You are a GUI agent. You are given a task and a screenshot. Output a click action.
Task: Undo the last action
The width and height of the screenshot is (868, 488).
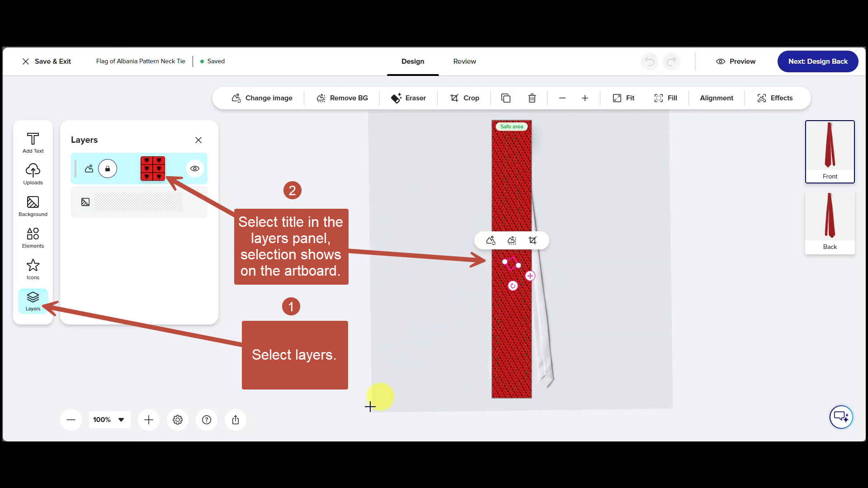pyautogui.click(x=650, y=61)
